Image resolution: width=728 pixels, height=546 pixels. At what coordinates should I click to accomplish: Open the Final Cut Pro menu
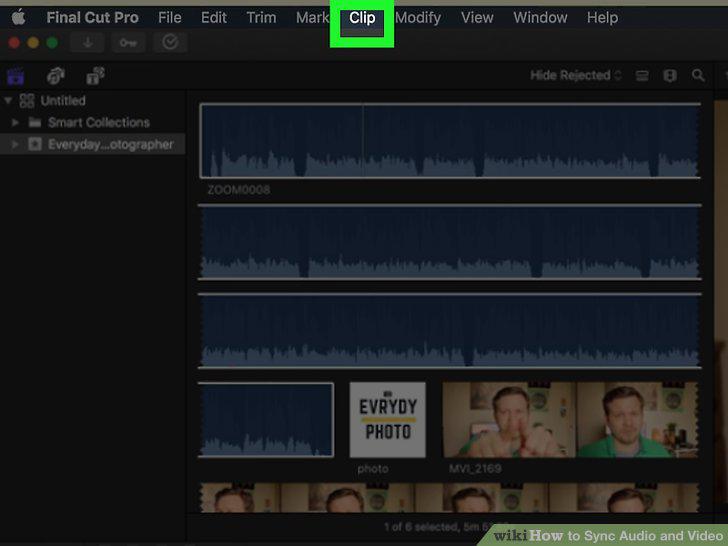[x=92, y=18]
